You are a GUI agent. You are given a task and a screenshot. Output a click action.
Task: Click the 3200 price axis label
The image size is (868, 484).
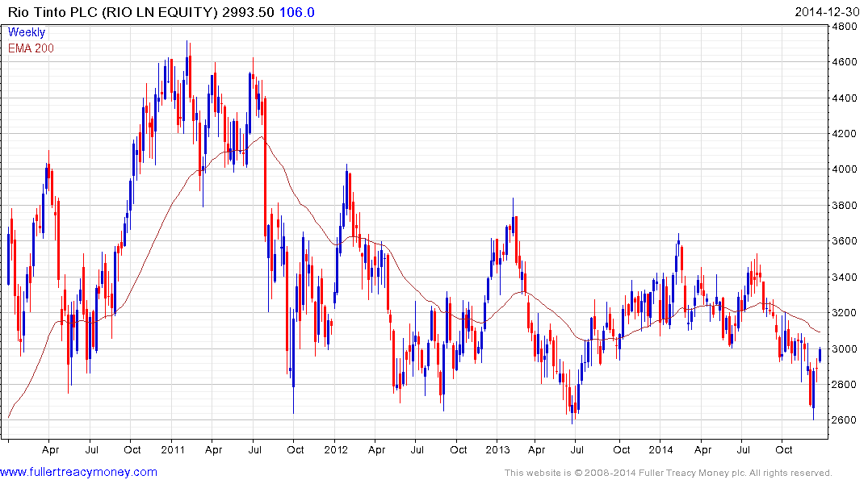click(x=845, y=312)
